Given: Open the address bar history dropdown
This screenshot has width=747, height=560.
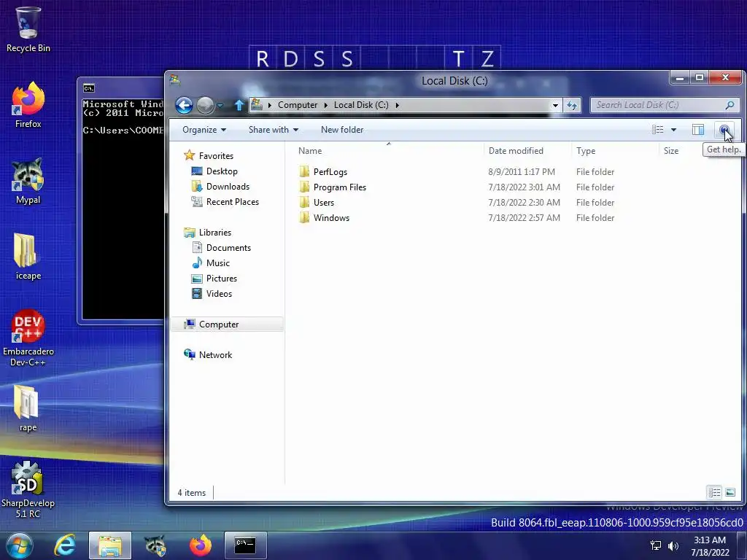Looking at the screenshot, I should [x=555, y=105].
